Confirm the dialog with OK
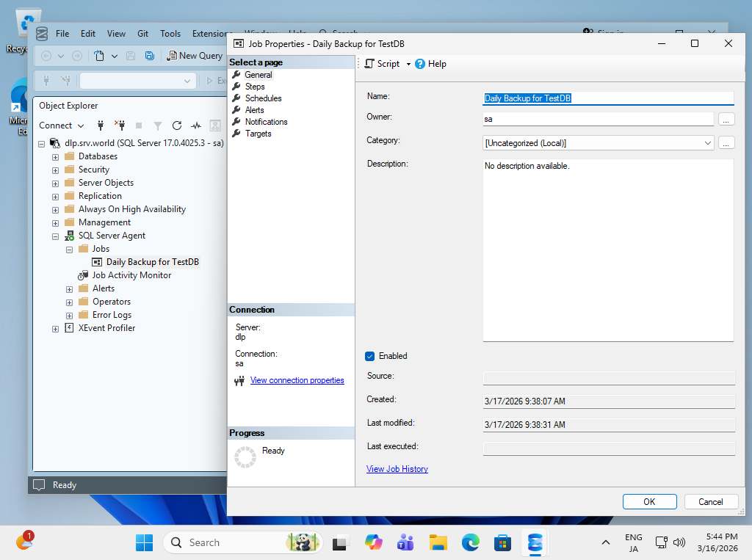 coord(649,501)
